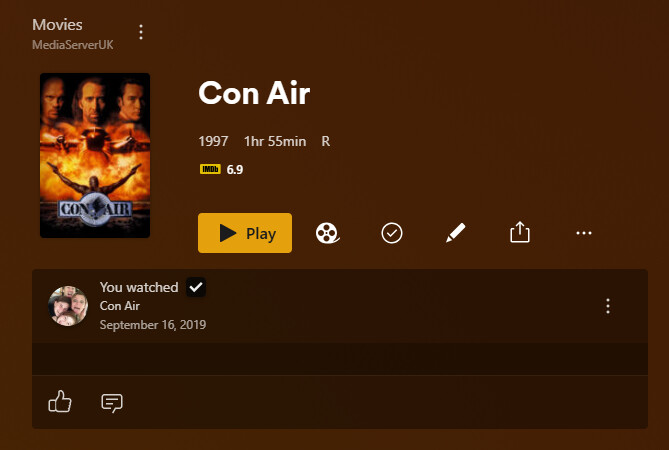
Task: Open the Movies library heading
Action: 57,25
